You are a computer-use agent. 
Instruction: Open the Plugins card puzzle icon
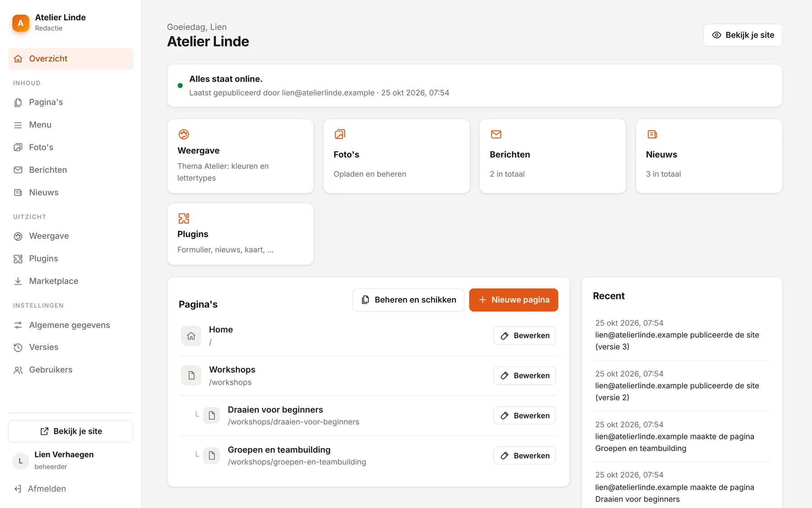tap(184, 219)
